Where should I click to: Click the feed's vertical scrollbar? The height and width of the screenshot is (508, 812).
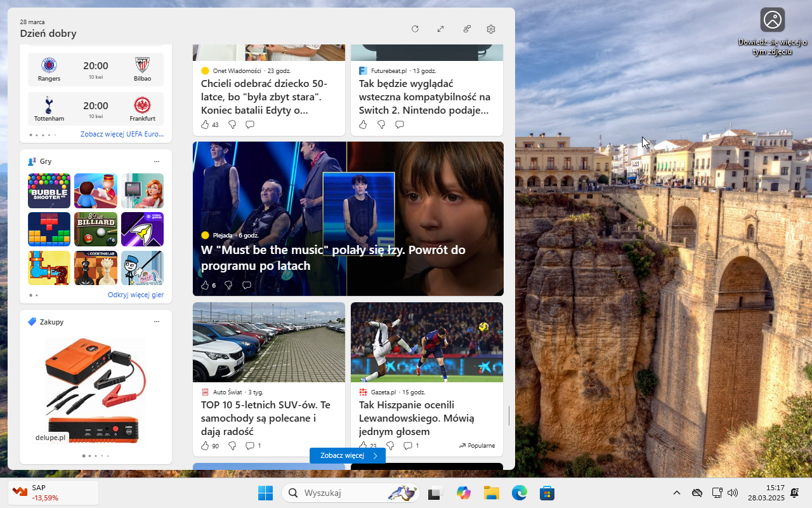tap(509, 415)
